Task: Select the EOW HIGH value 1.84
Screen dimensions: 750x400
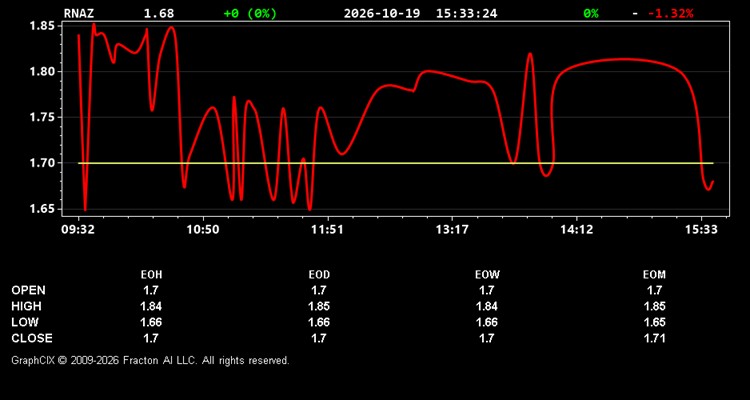Action: (487, 306)
